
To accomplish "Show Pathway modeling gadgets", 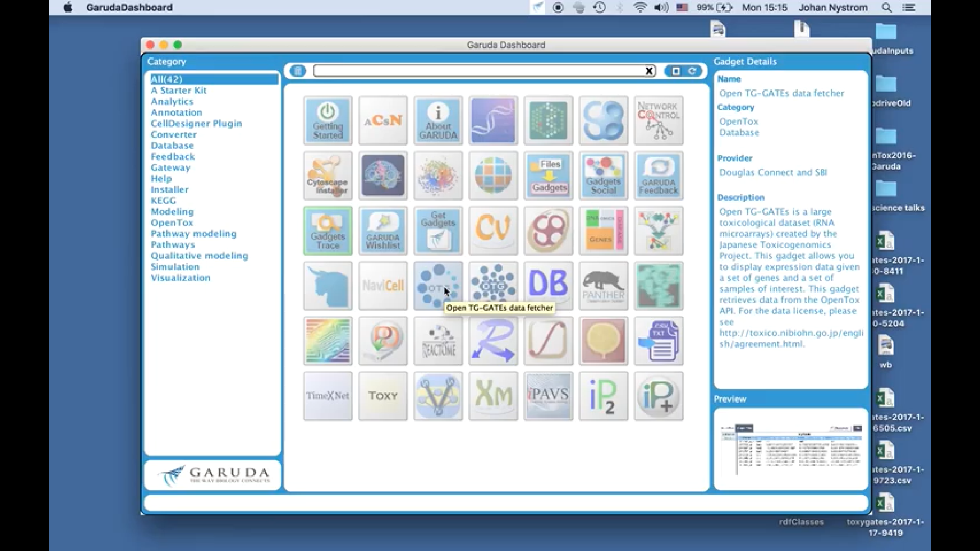I will point(193,234).
